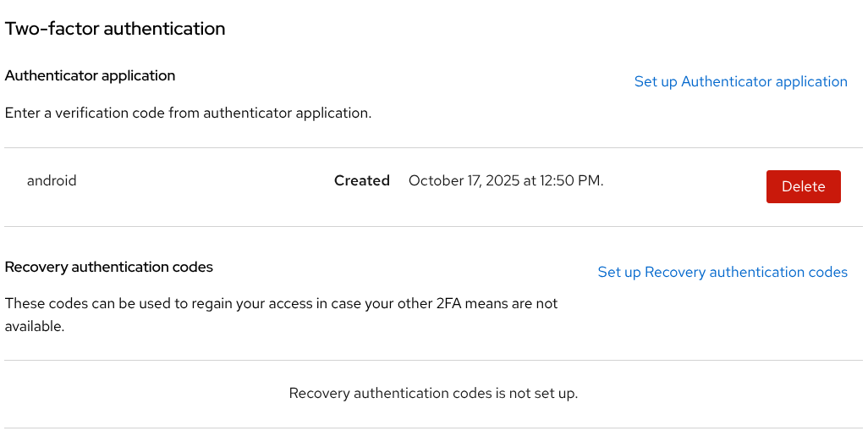Open Set up Recovery authentication codes link
The width and height of the screenshot is (868, 442).
coord(722,273)
